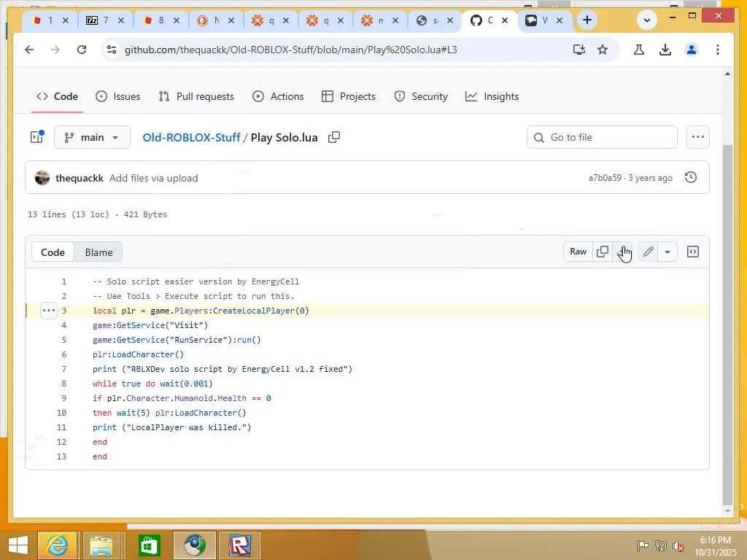Screen dimensions: 747x560
Task: Open the Insights tab
Action: (492, 97)
